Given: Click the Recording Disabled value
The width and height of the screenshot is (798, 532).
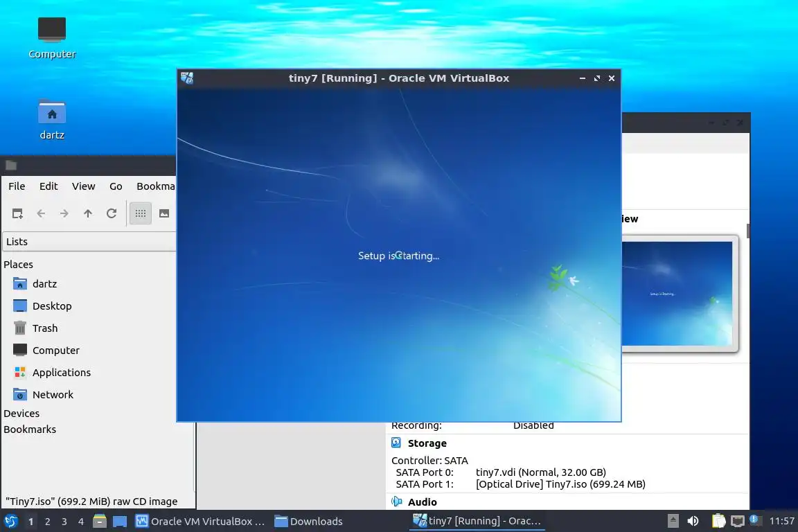Looking at the screenshot, I should (x=533, y=425).
